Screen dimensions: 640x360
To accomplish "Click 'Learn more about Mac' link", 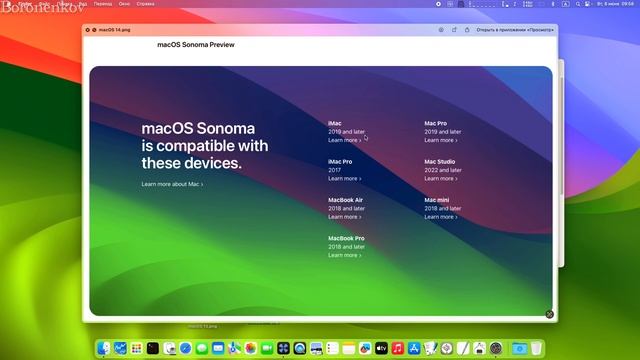I will 172,184.
